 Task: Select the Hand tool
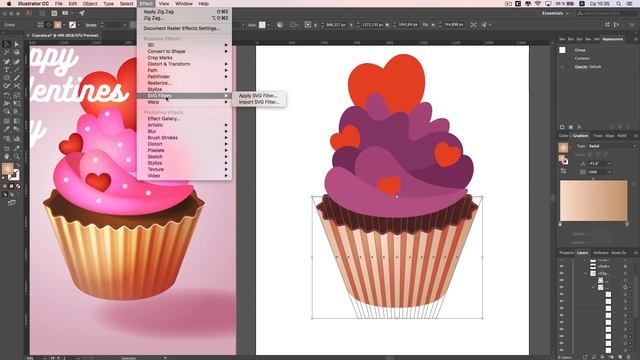click(7, 156)
